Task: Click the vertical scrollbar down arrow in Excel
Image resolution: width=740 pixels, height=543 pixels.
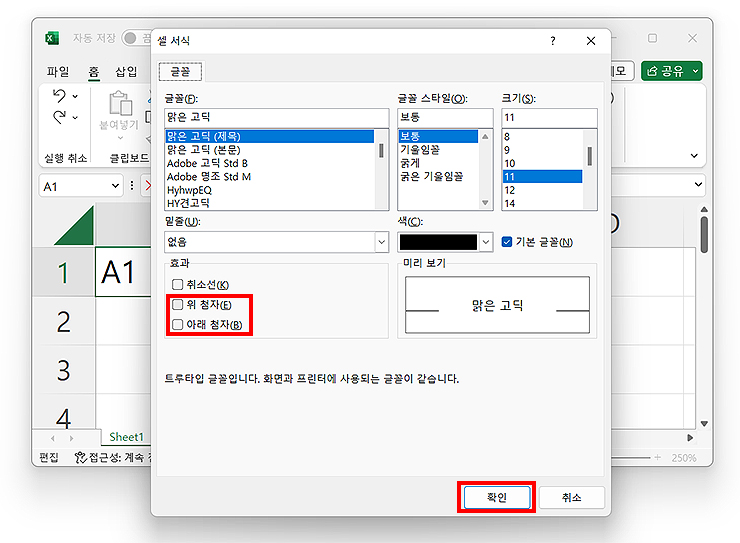Action: point(704,424)
